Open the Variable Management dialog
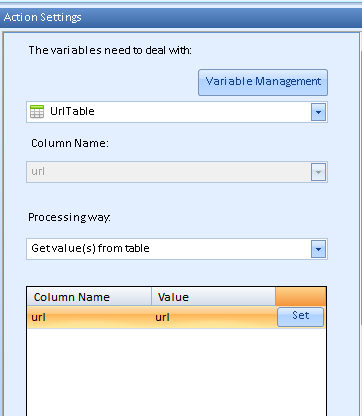The height and width of the screenshot is (416, 362). pos(263,82)
